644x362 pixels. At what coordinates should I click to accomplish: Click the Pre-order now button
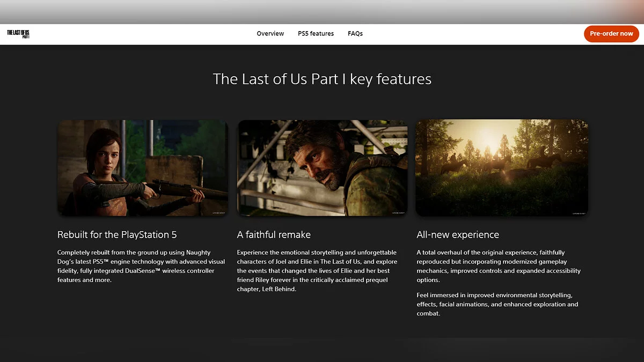coord(611,33)
